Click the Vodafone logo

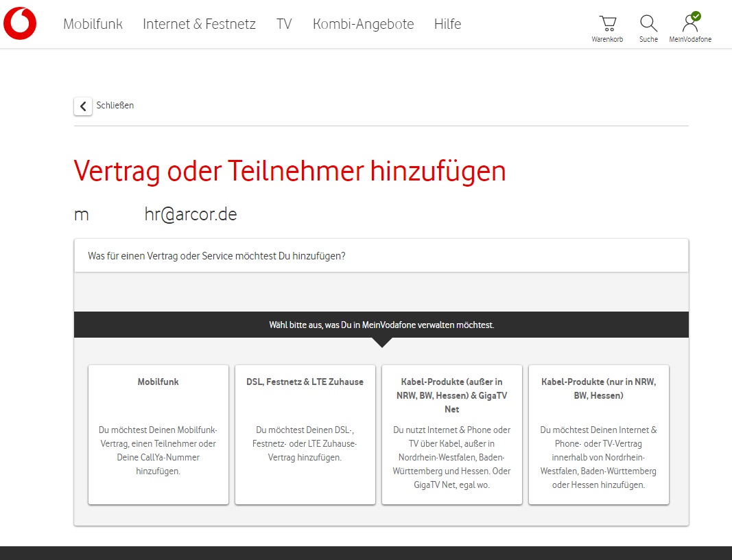pos(20,22)
